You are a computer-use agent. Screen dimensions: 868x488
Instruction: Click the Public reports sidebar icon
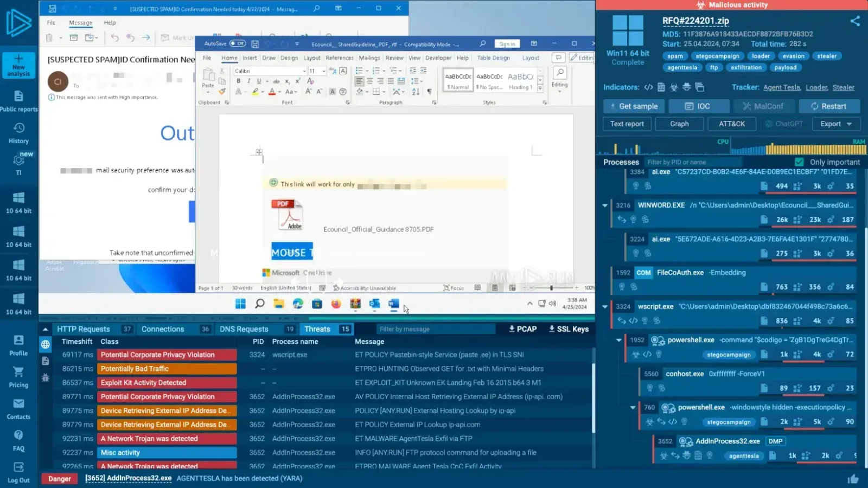(18, 101)
